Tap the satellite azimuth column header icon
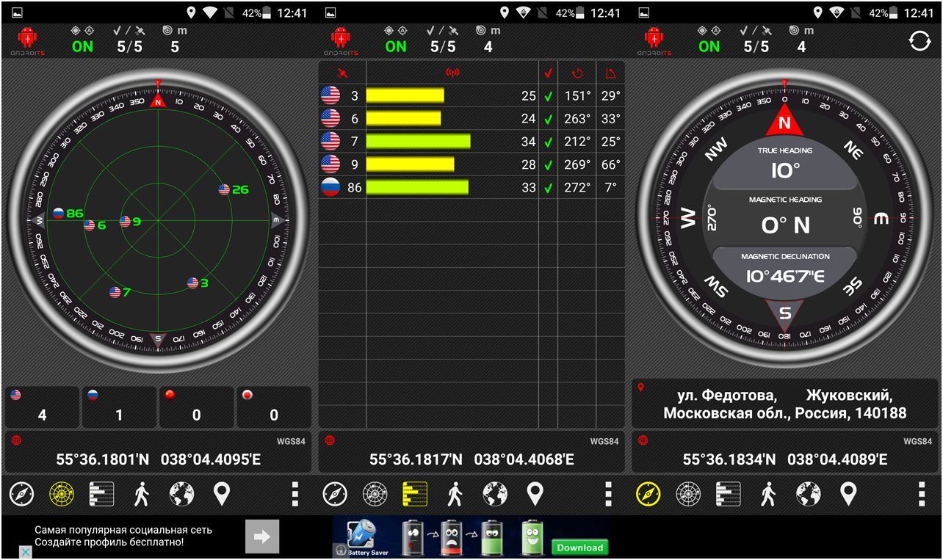The height and width of the screenshot is (560, 943). (x=577, y=73)
